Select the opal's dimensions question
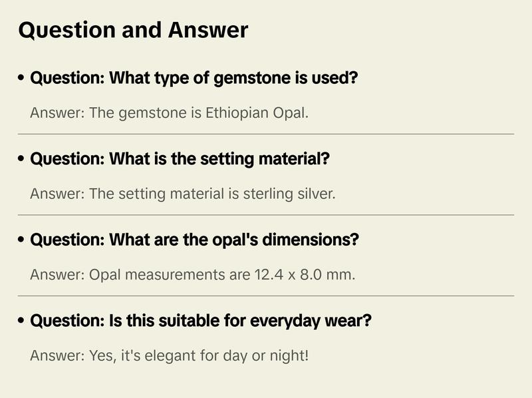532x398 pixels. click(194, 240)
